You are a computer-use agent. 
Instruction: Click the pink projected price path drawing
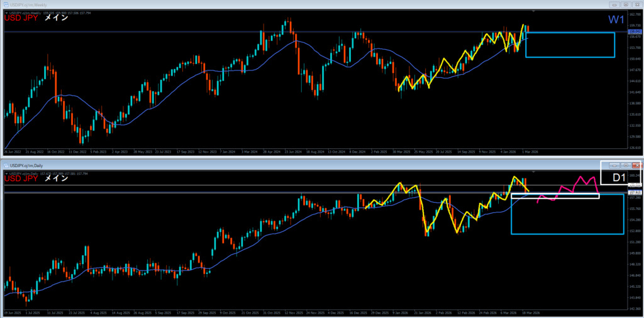pyautogui.click(x=577, y=184)
